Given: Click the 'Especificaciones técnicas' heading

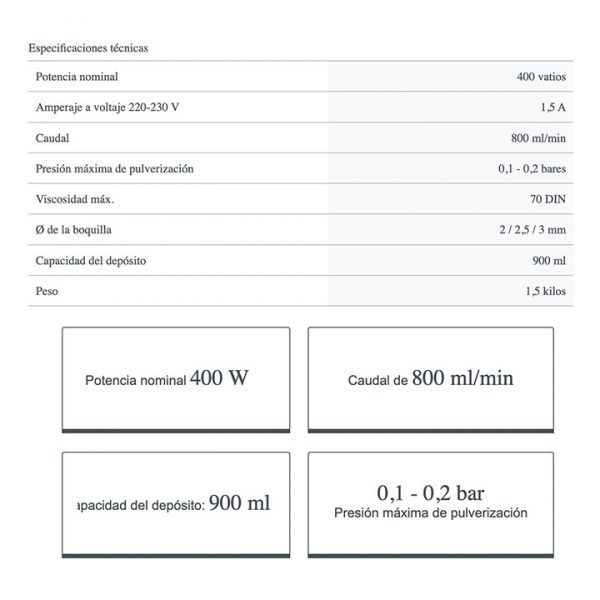Looking at the screenshot, I should (89, 47).
